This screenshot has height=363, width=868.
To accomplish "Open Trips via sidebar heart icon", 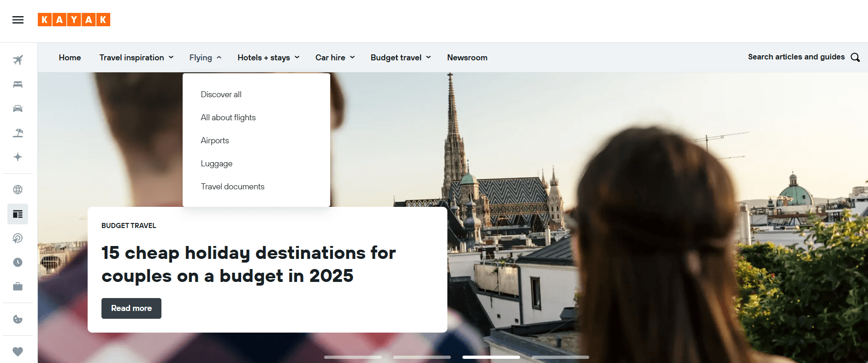I will [x=18, y=351].
